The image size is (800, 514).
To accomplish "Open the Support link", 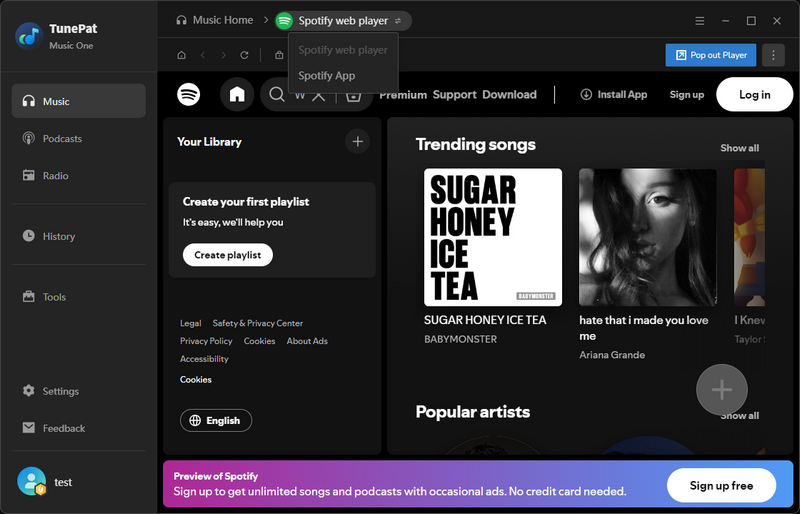I will 455,94.
